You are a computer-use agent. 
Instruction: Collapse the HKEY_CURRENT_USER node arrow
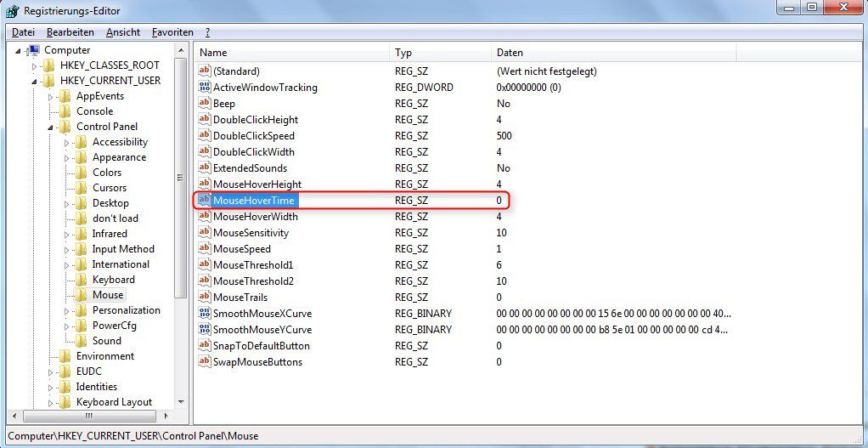pos(35,82)
